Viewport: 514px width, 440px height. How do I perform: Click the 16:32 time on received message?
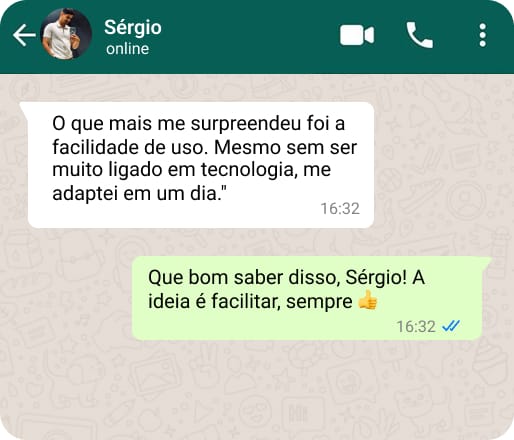coord(340,209)
